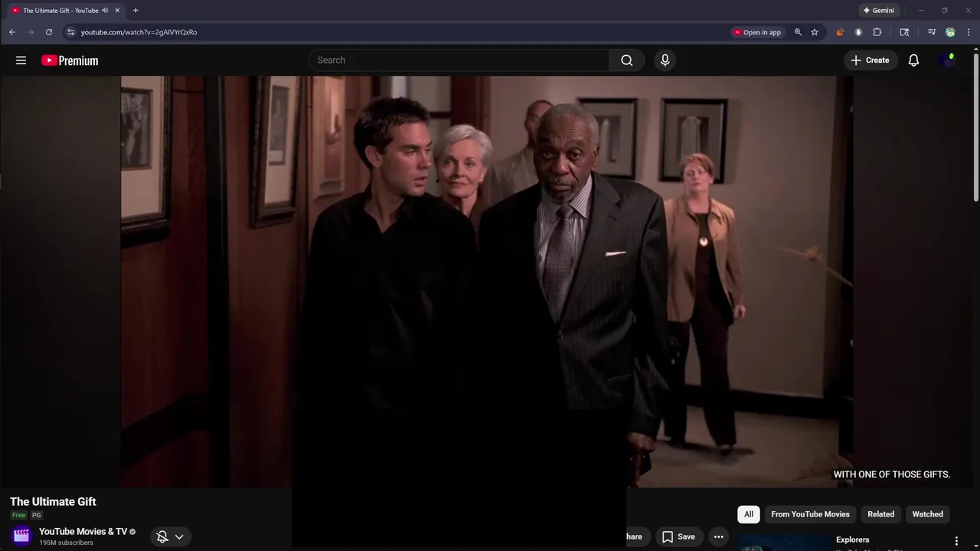980x551 pixels.
Task: Open the YouTube account avatar menu
Action: pyautogui.click(x=947, y=60)
